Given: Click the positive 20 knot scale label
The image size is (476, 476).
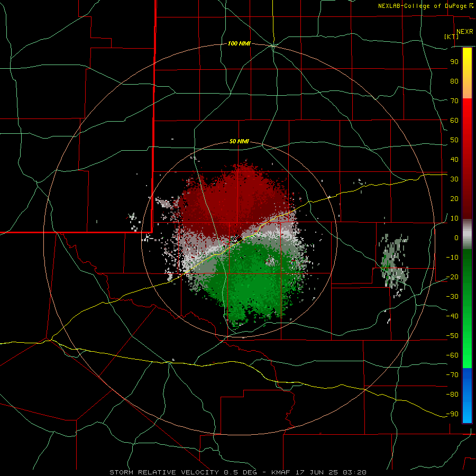Looking at the screenshot, I should click(x=454, y=198).
